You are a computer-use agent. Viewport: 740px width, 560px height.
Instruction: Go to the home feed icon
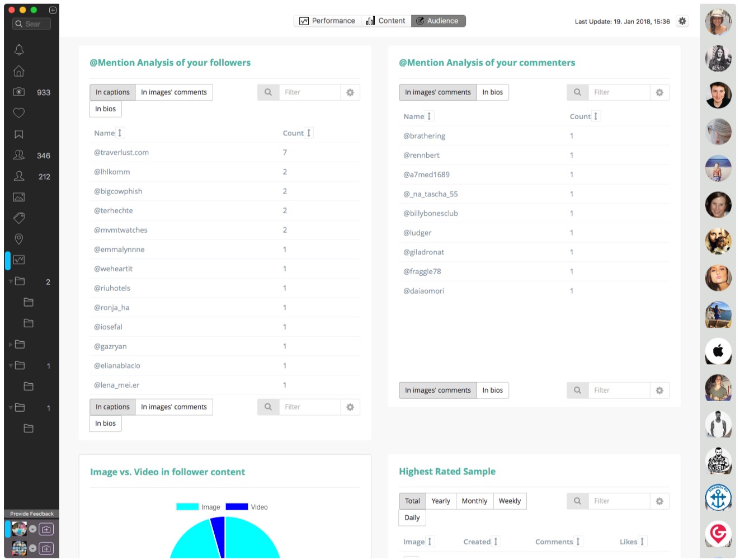(x=19, y=71)
